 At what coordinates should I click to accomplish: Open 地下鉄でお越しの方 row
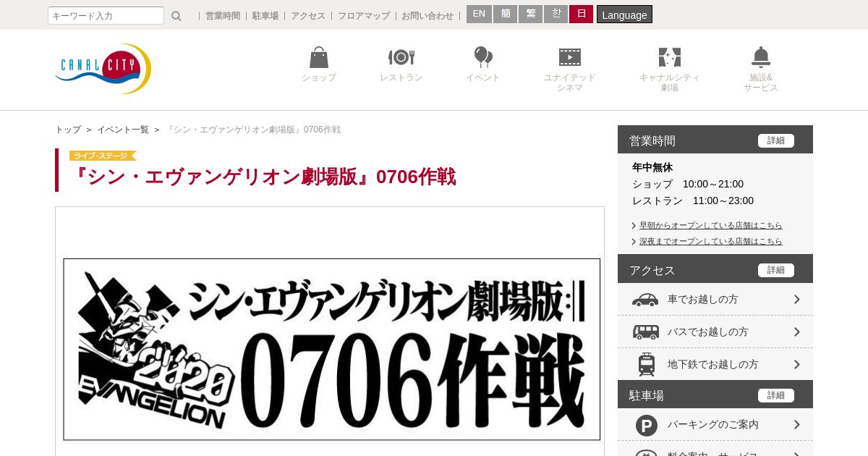click(715, 364)
